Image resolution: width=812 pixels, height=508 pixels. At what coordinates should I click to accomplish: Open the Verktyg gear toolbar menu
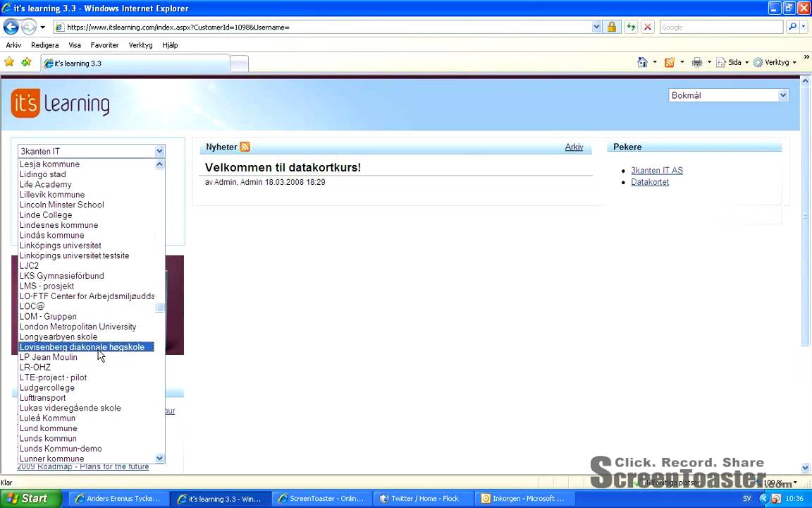click(x=775, y=62)
